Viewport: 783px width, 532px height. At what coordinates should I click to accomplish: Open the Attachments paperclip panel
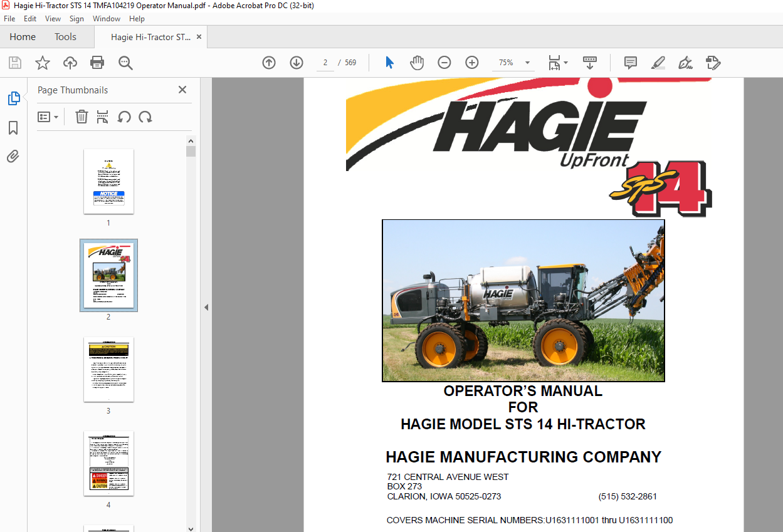click(13, 156)
